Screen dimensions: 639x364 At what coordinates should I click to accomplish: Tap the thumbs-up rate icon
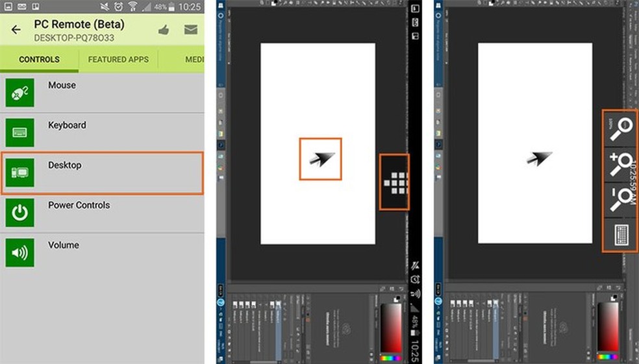164,29
